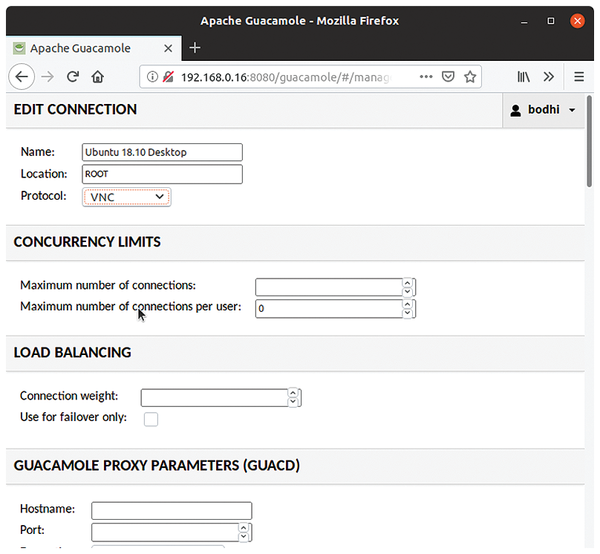Click the insecure connection padlock icon

coord(168,77)
